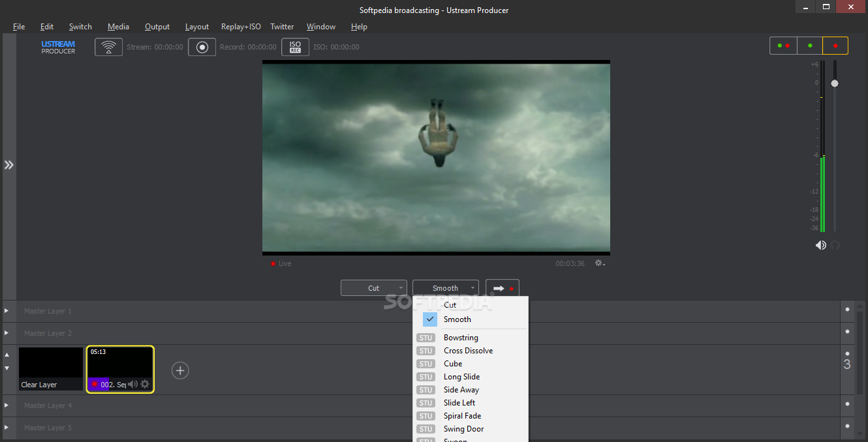Click the 00:03:36 elapsed time
Viewport: 868px width, 442px height.
coord(570,263)
